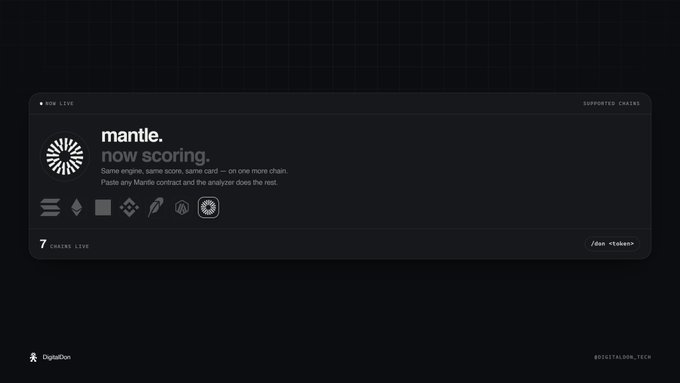Click the 'Same engine, same score' line
Image resolution: width=680 pixels, height=383 pixels.
pos(194,171)
